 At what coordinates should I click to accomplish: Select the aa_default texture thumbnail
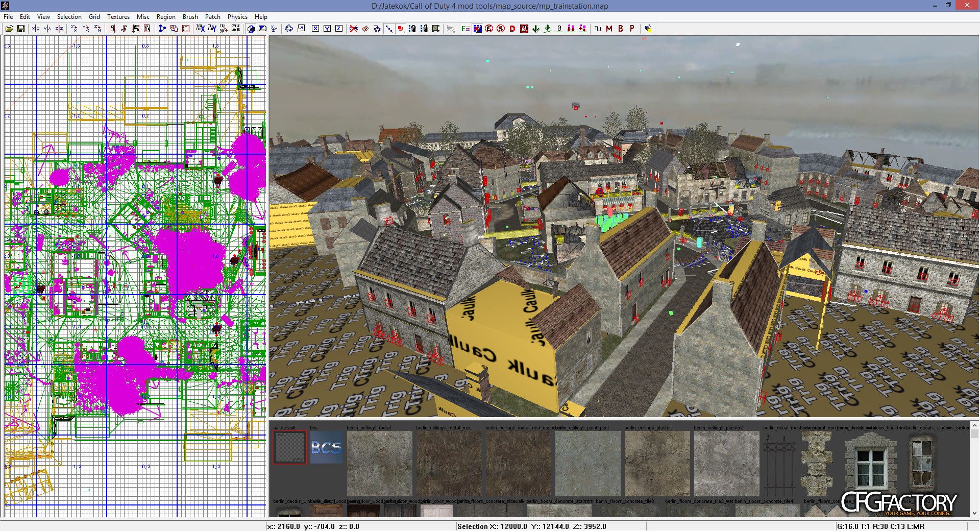(x=289, y=447)
